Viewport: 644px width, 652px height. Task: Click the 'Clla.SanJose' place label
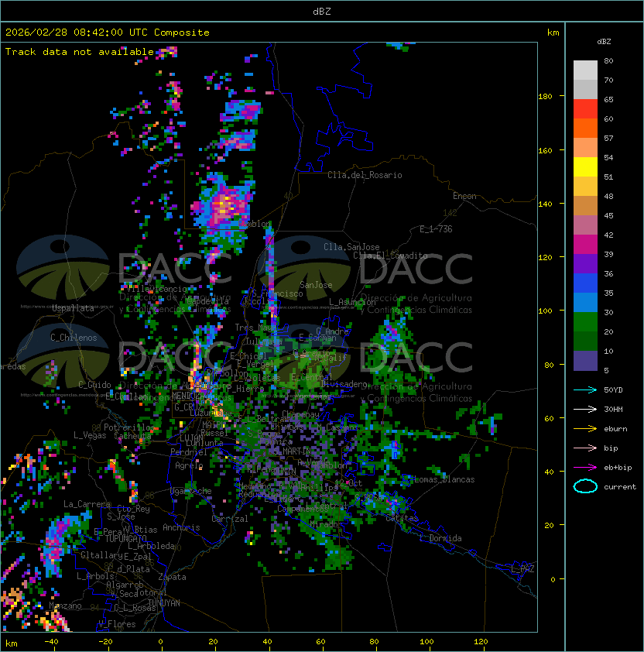[351, 247]
